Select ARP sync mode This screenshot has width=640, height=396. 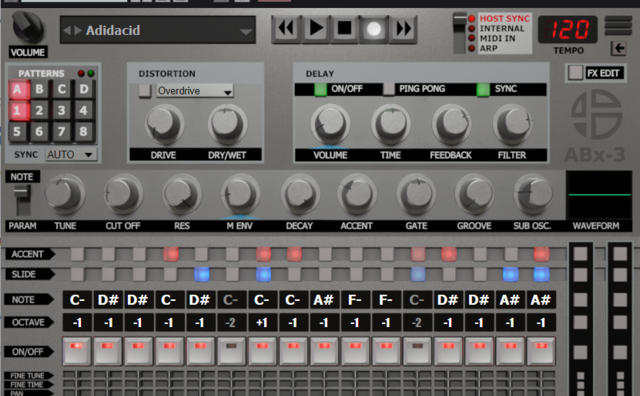[489, 48]
